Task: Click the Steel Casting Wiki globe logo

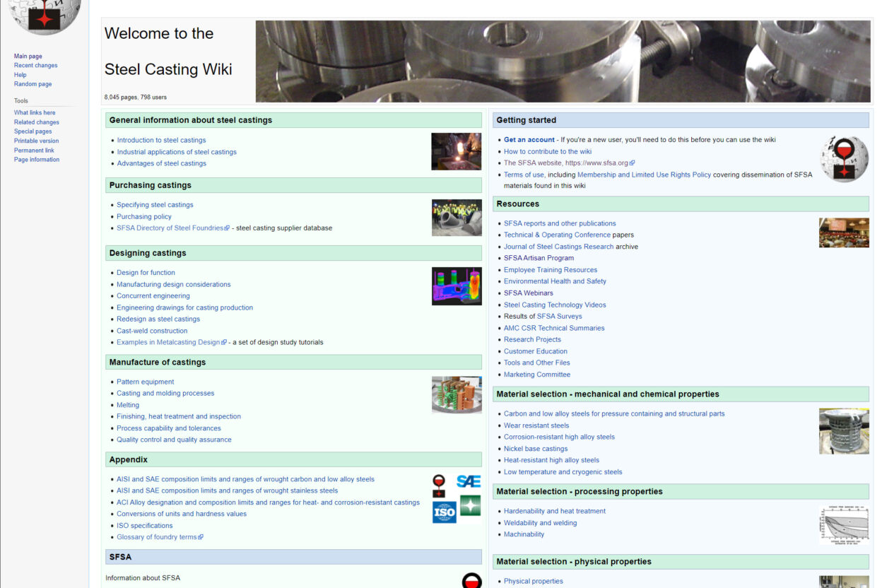Action: [x=44, y=16]
